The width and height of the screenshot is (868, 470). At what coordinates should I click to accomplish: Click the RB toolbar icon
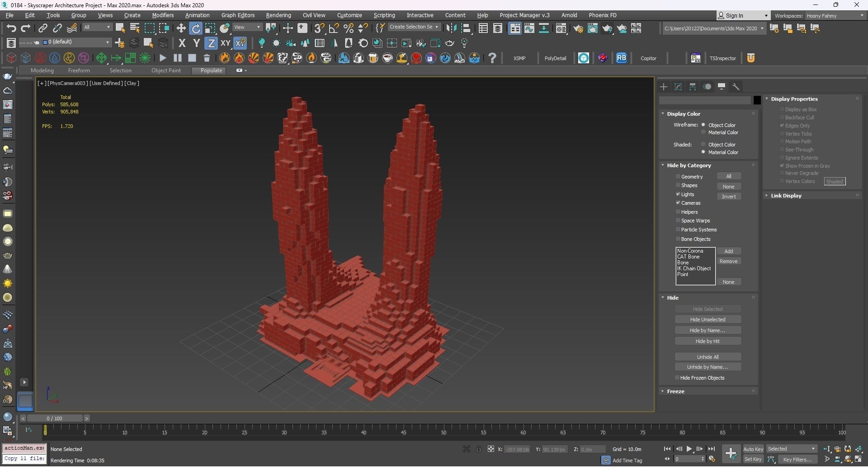621,58
